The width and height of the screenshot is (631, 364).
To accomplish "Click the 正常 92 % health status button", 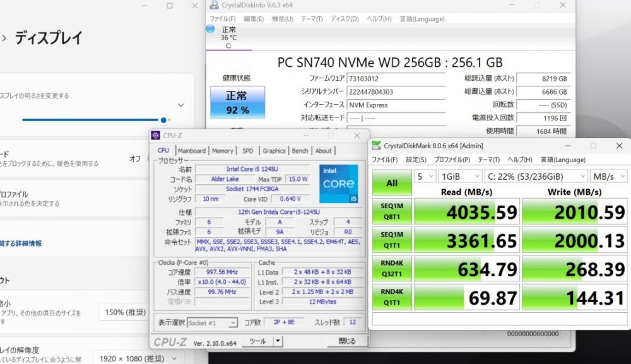I will pyautogui.click(x=237, y=102).
